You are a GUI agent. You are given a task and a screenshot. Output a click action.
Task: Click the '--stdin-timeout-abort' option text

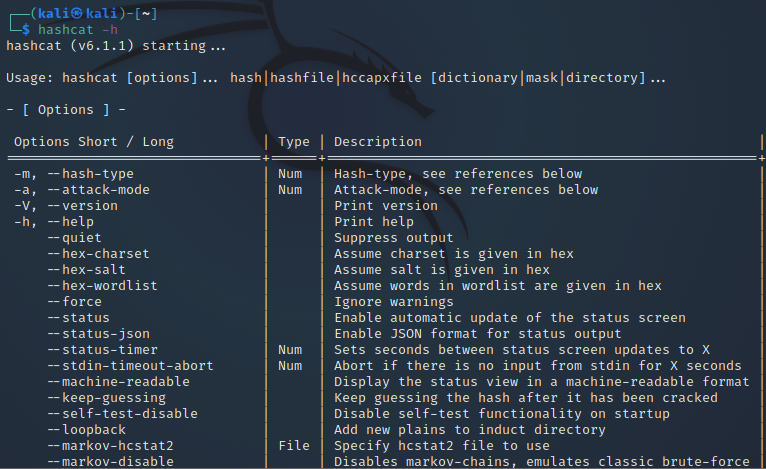coord(130,365)
